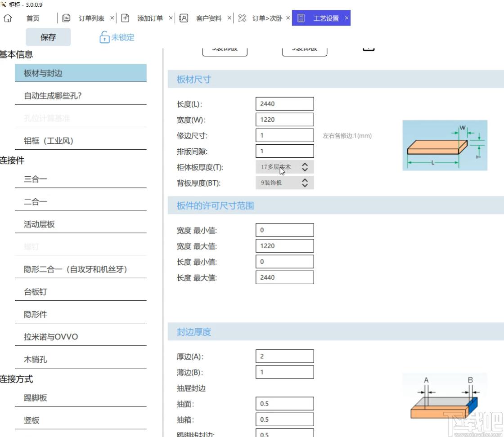Viewport: 504px width, 437px height.
Task: Open 活动层板 settings
Action: coord(81,224)
